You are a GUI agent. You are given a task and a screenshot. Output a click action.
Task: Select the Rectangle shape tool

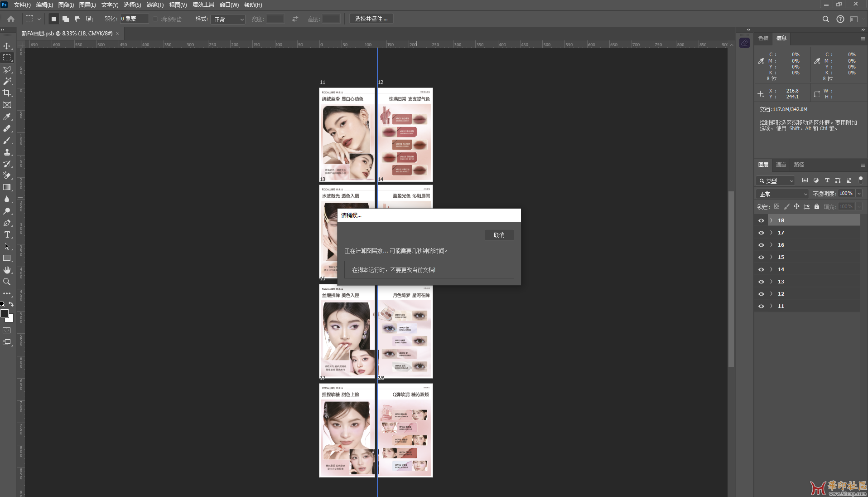7,258
